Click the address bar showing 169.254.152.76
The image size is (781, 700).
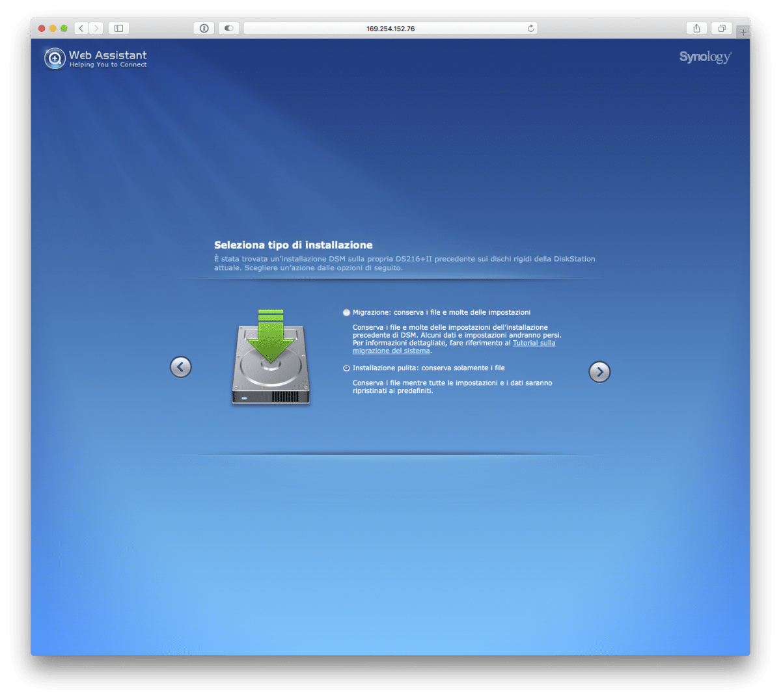tap(390, 29)
